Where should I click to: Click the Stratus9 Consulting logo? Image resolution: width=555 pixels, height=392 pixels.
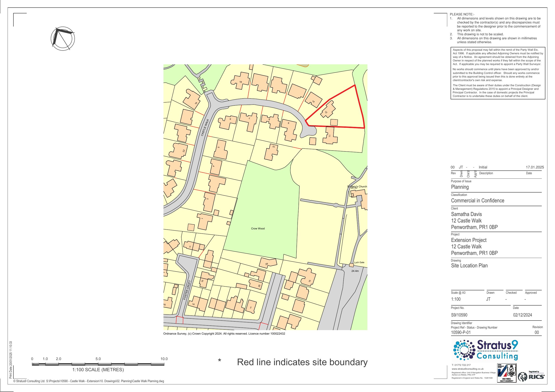pyautogui.click(x=485, y=350)
